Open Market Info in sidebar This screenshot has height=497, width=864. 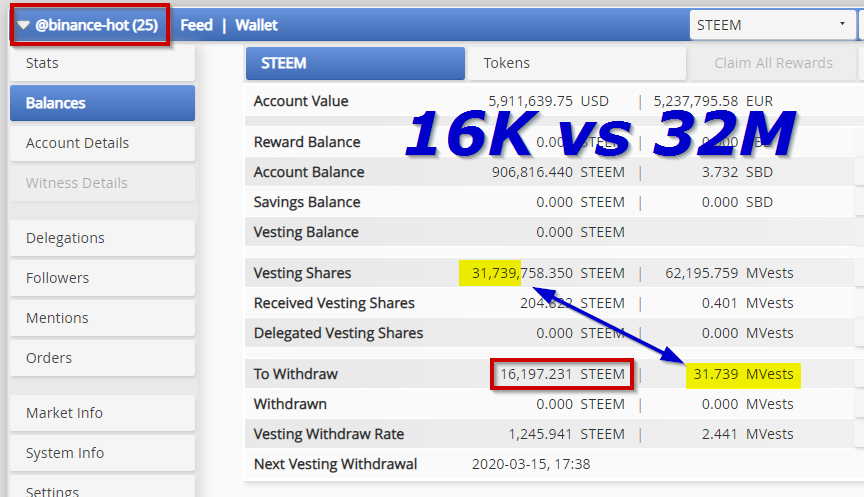(102, 413)
